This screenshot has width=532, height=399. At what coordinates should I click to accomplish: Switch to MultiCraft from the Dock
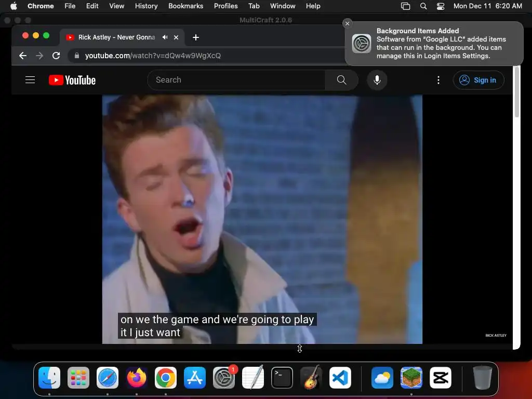click(411, 378)
